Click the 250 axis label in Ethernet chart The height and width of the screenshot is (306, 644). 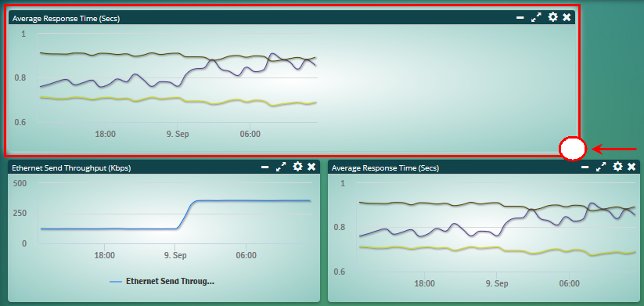pos(20,213)
